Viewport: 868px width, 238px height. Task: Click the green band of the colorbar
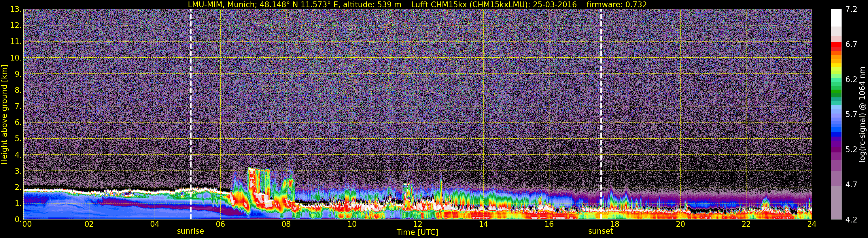tap(836, 92)
